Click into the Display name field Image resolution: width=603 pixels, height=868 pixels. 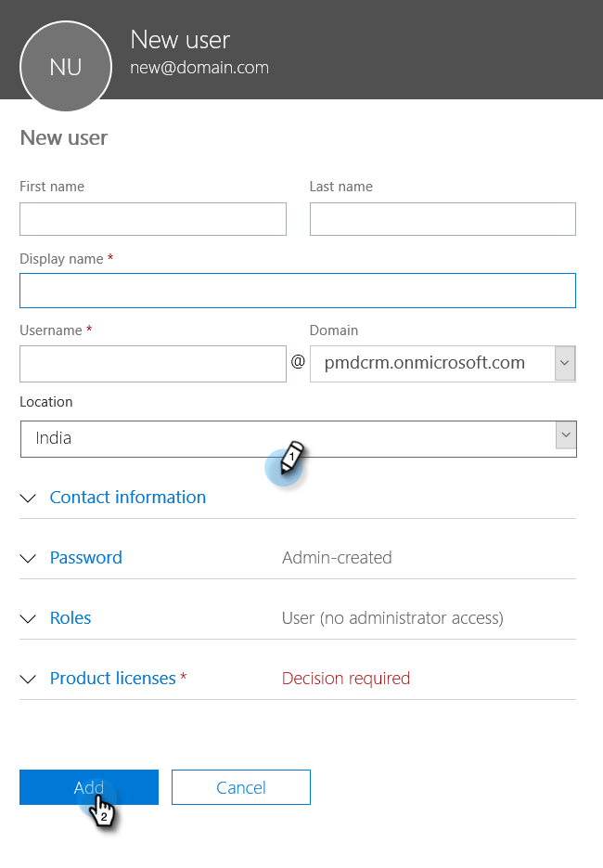[298, 291]
